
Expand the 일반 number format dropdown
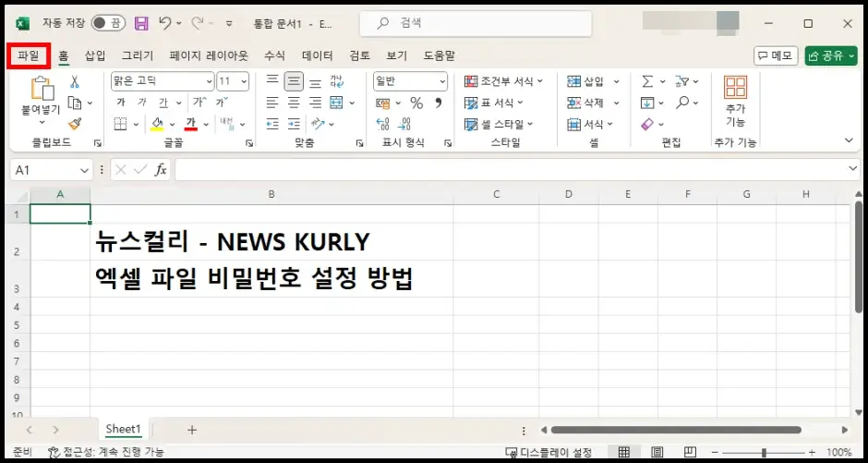click(x=410, y=81)
